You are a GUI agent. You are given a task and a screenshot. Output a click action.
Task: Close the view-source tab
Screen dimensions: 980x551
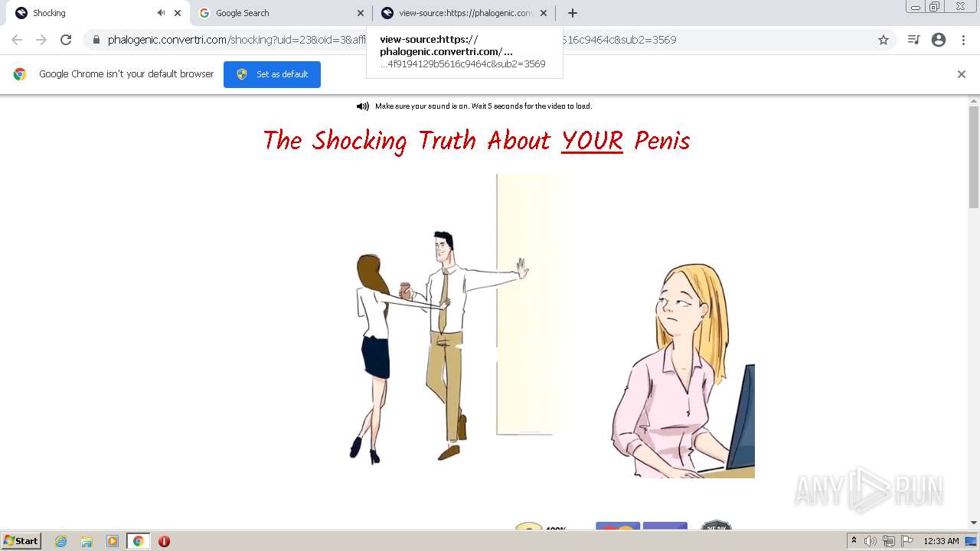[x=544, y=13]
